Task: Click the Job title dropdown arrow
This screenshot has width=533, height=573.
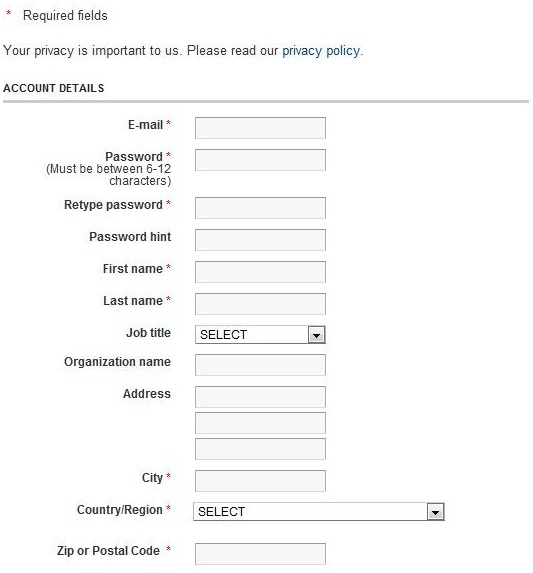Action: tap(316, 335)
